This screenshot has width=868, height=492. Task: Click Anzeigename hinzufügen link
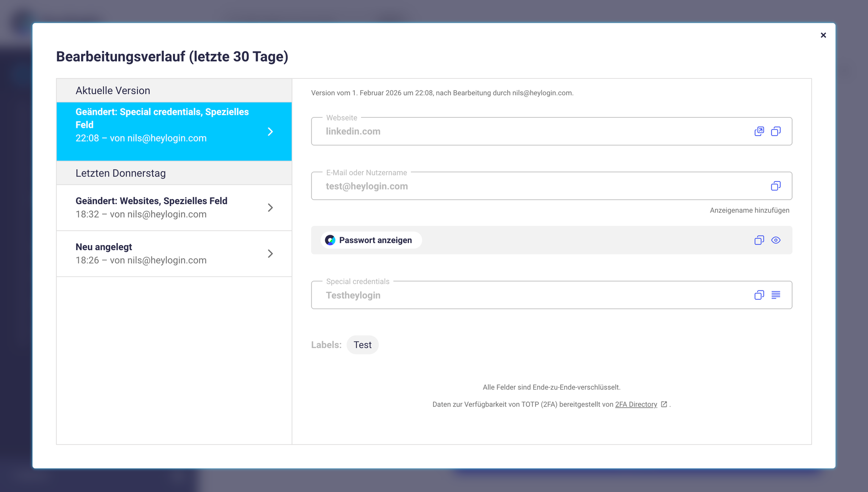pos(749,210)
